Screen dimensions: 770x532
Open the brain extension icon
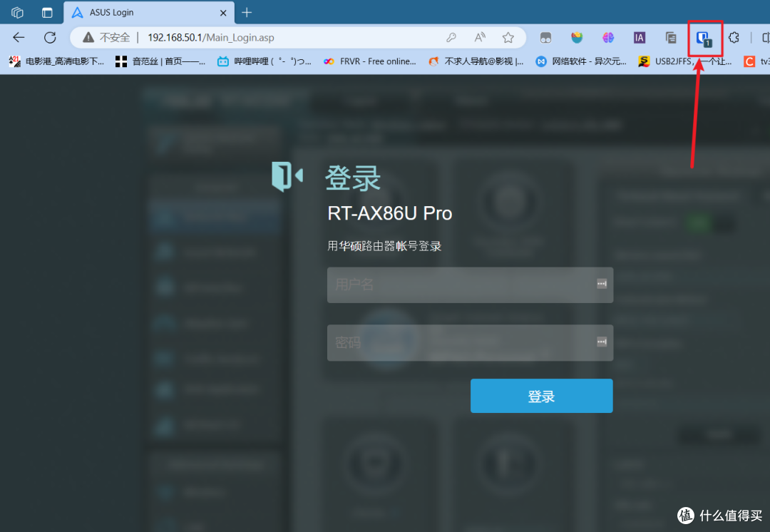(608, 37)
